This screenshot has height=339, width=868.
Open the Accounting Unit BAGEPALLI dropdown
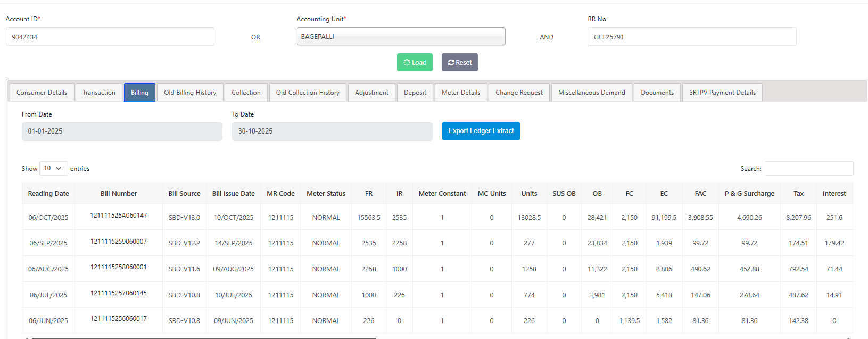pyautogui.click(x=401, y=37)
